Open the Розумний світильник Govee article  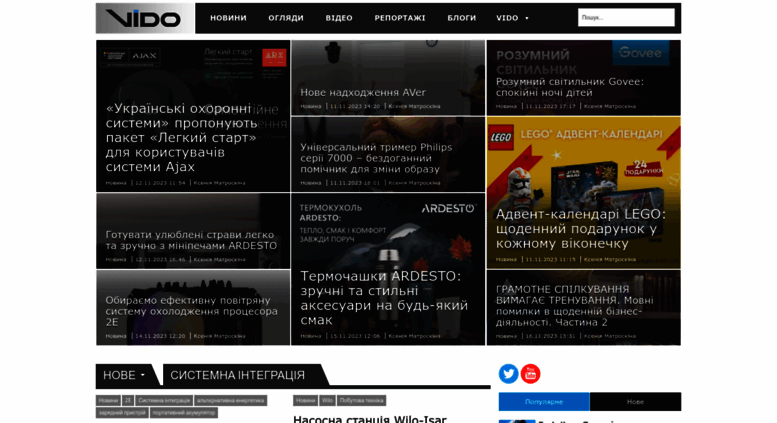click(570, 87)
